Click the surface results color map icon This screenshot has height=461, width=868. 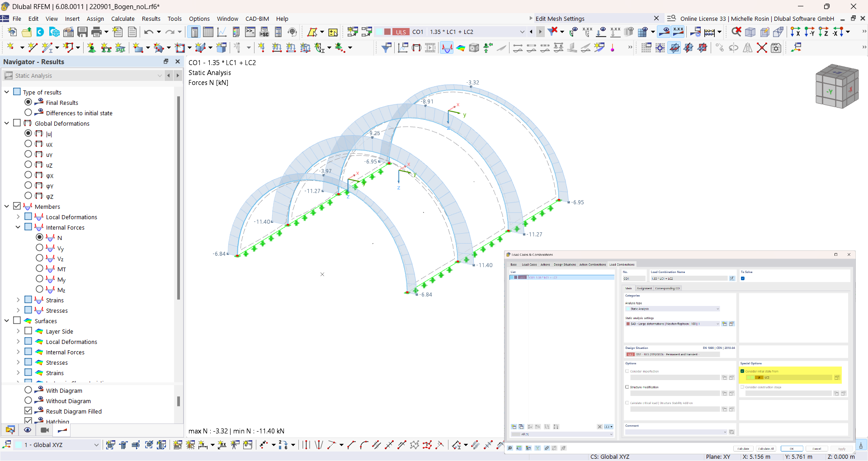tap(461, 47)
